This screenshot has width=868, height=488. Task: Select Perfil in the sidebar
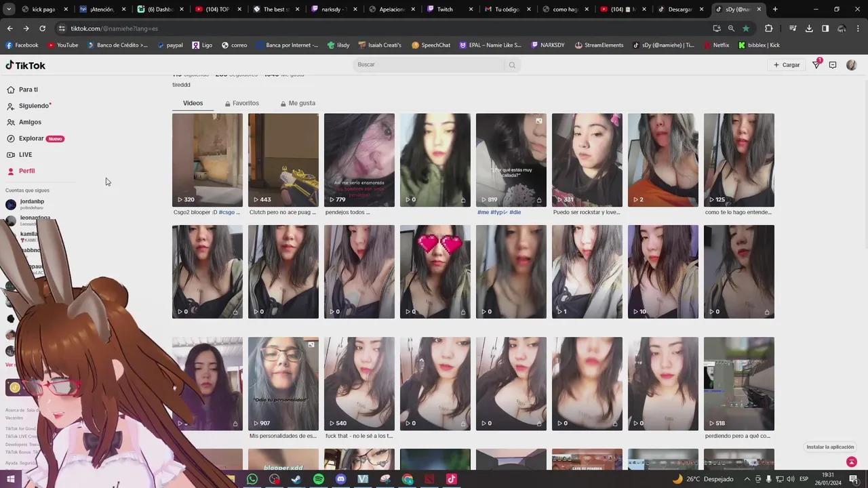click(26, 171)
